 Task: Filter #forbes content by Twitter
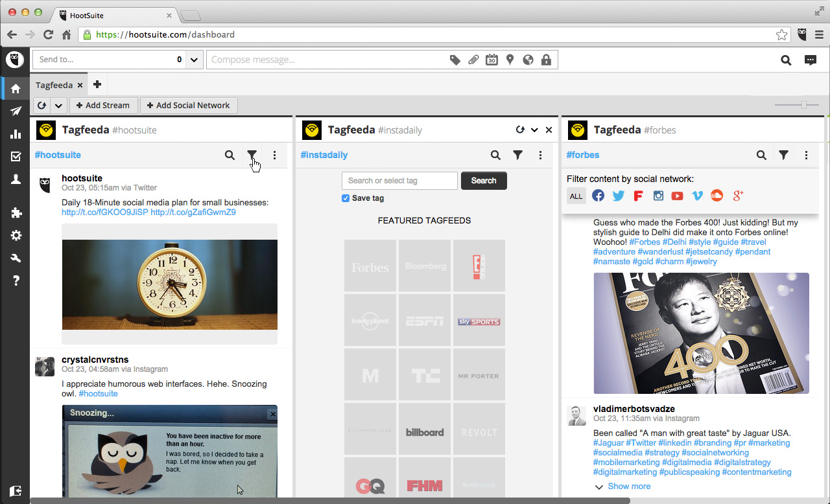618,196
